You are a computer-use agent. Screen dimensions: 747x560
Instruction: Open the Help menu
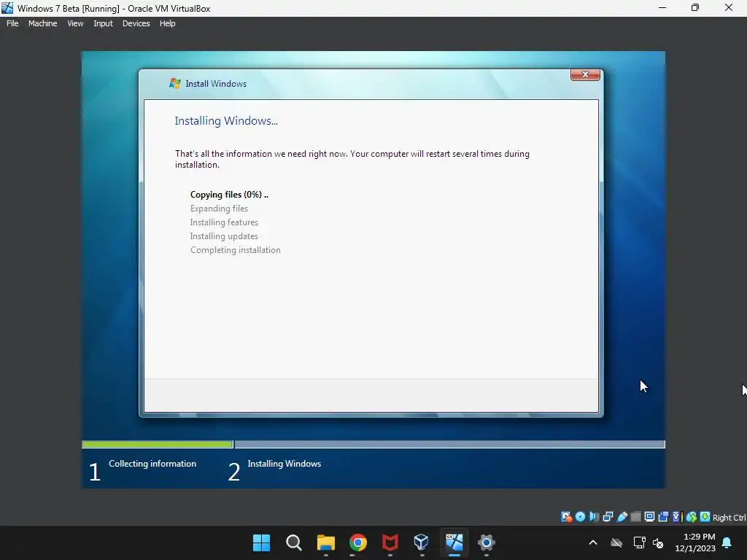[167, 23]
